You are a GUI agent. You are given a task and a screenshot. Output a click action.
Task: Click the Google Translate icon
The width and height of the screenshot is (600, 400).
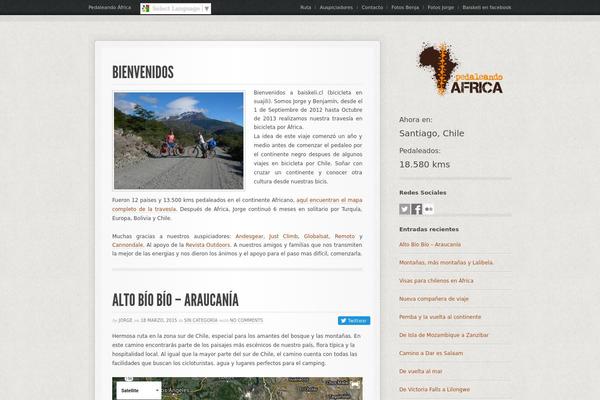145,8
